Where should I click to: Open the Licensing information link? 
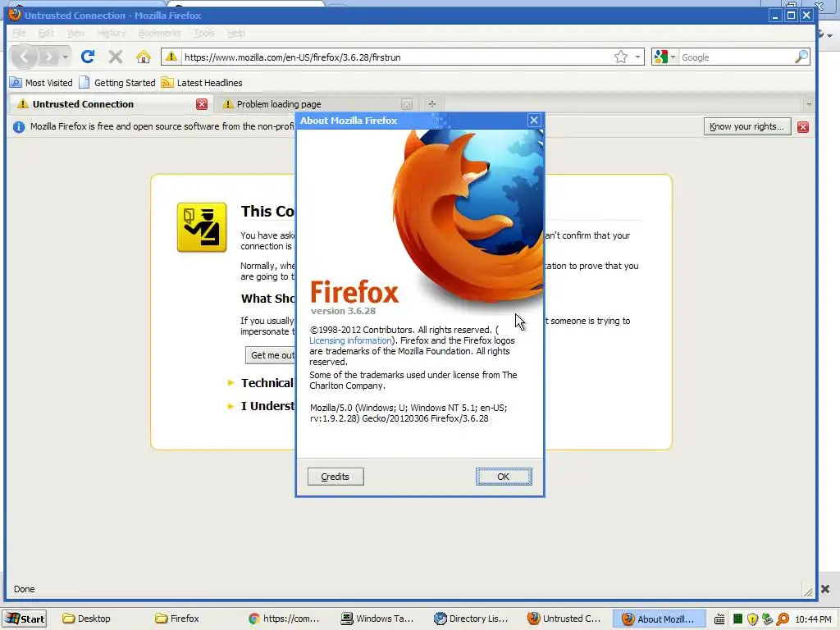tap(350, 340)
